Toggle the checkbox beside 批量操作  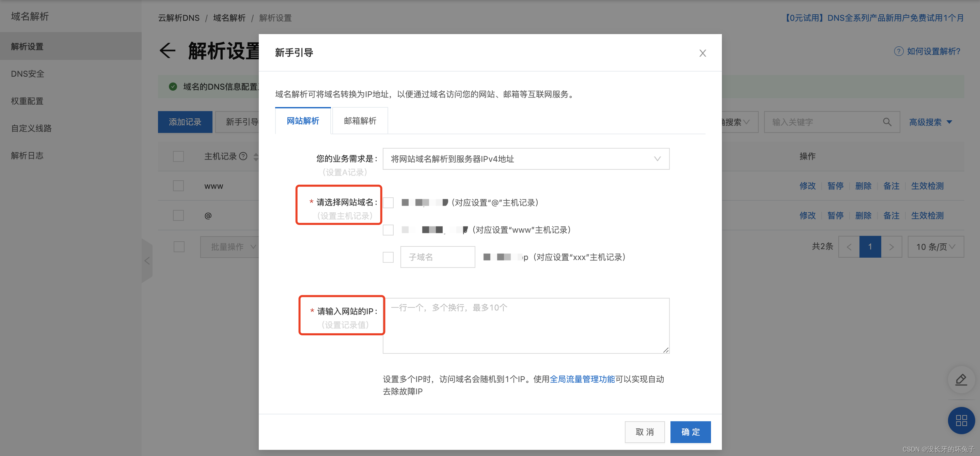(179, 247)
